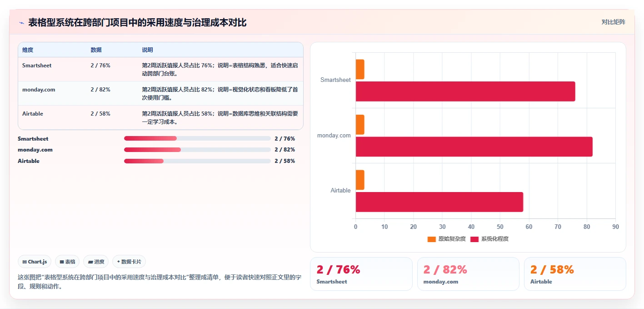
Task: Click the Smartsheet y-axis label in chart
Action: click(335, 80)
